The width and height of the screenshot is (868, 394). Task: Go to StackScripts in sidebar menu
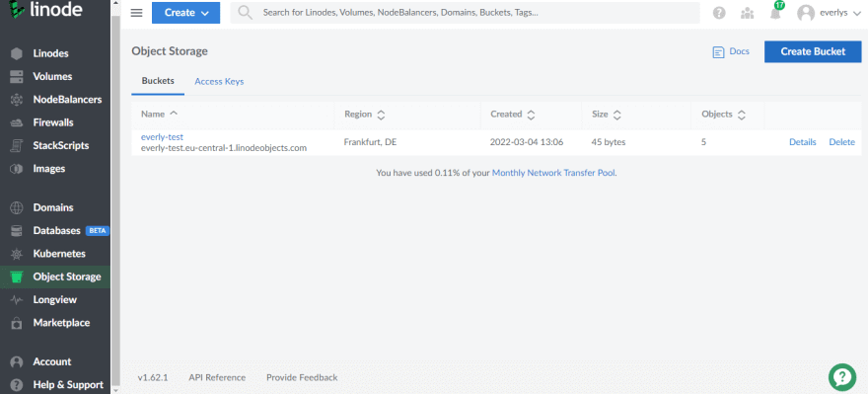(61, 146)
